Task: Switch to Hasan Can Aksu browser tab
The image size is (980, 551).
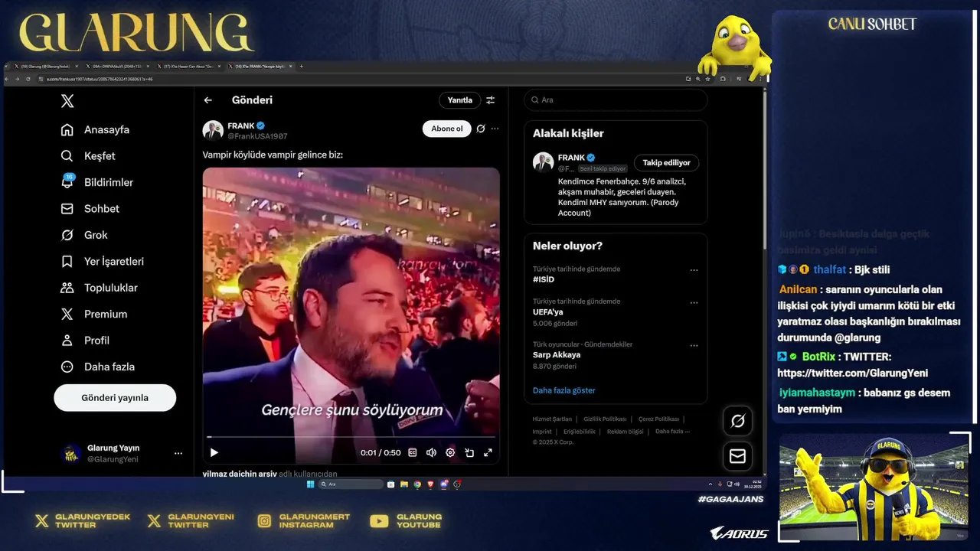Action: [x=188, y=67]
